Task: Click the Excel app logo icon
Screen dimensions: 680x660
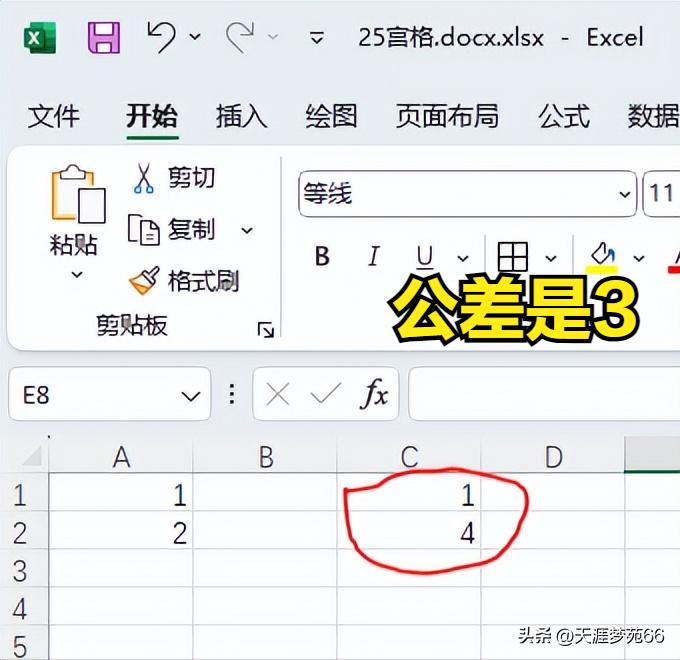Action: point(39,38)
